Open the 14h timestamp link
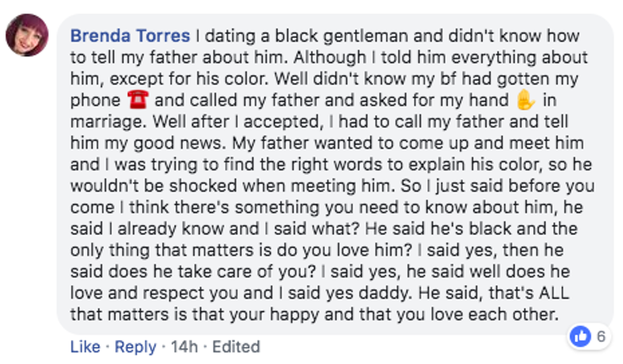The width and height of the screenshot is (623, 364). 184,347
